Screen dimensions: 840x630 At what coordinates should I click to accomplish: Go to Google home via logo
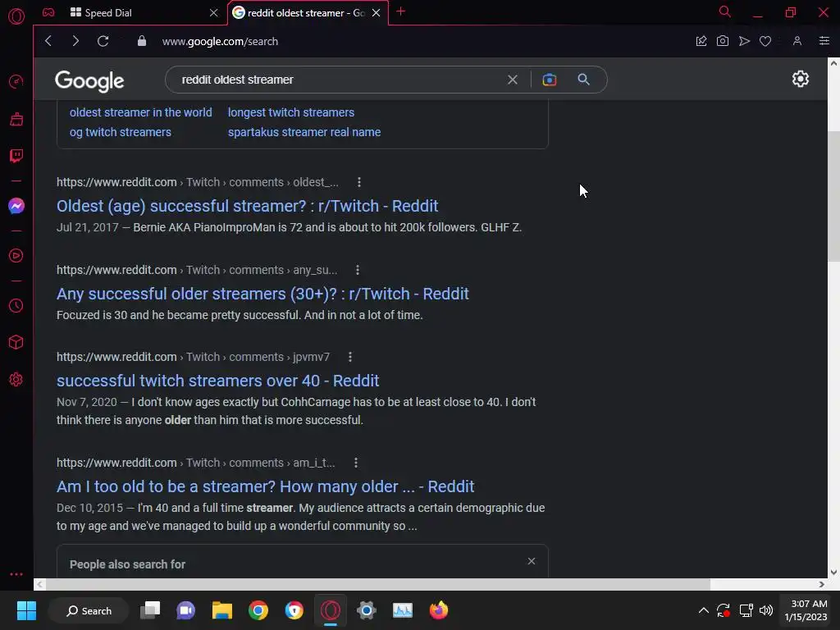coord(89,81)
